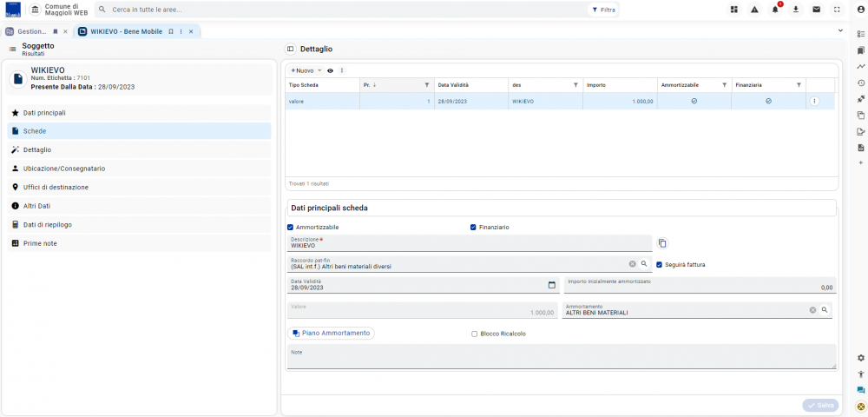This screenshot has width=868, height=417.
Task: Click the Salva button
Action: [820, 406]
